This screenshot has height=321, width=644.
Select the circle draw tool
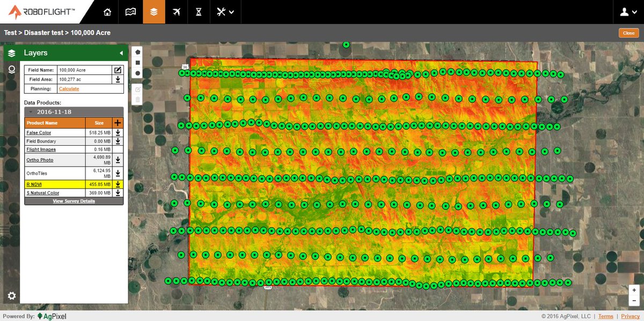[137, 73]
